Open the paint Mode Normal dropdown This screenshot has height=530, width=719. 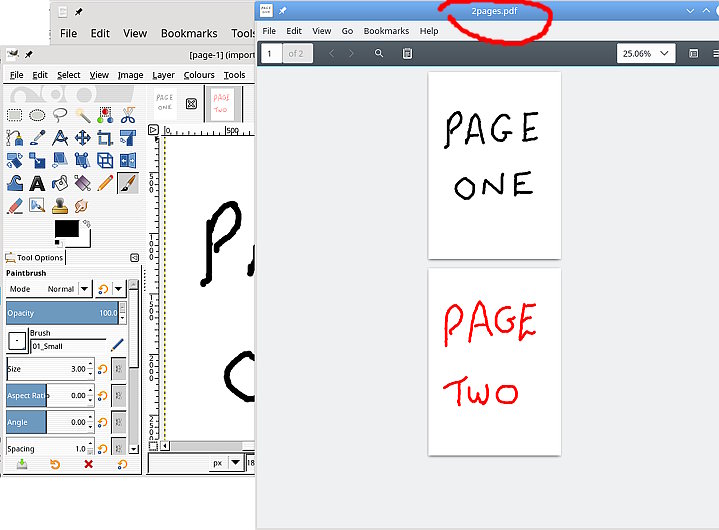(x=50, y=289)
